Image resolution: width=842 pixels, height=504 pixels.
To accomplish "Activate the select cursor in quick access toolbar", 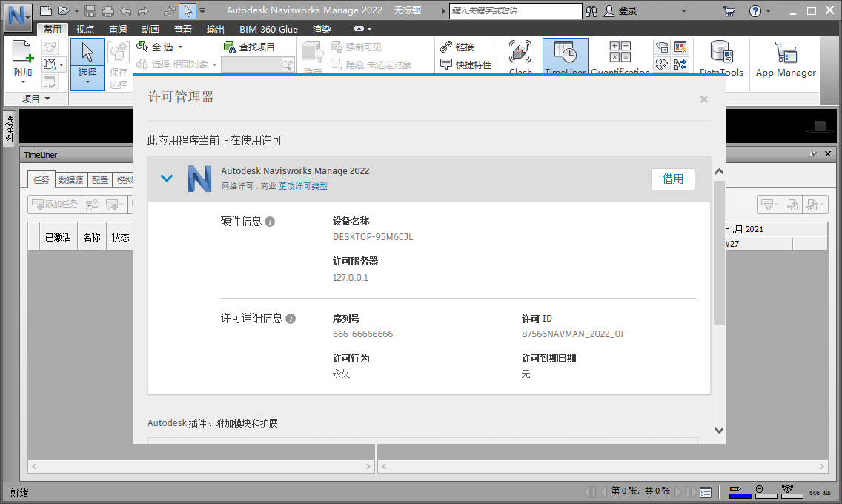I will 188,10.
